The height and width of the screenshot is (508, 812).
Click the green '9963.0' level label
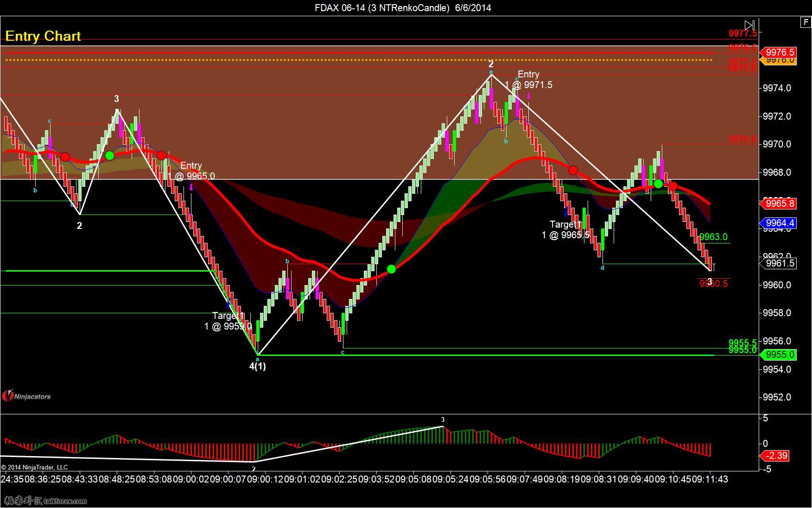(713, 237)
